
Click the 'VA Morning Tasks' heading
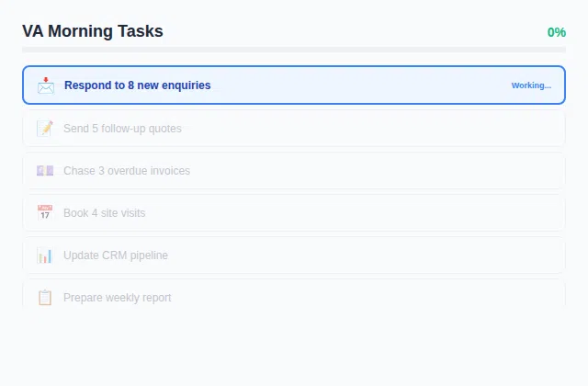(93, 31)
